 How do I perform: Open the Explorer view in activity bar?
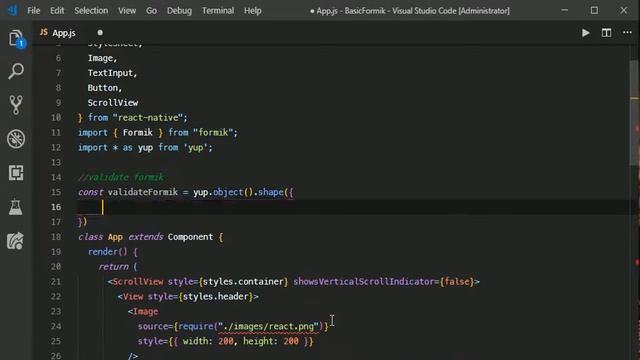coord(16,39)
